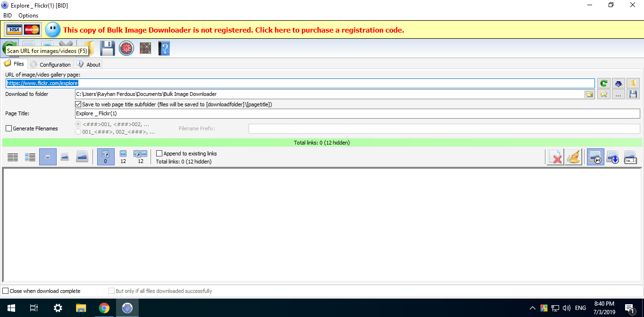This screenshot has height=317, width=644.
Task: Toggle the combined linked and embedded filter button
Action: click(x=141, y=157)
